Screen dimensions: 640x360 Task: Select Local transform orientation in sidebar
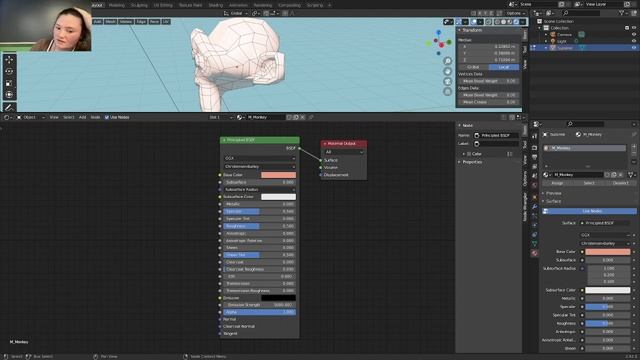coord(504,67)
